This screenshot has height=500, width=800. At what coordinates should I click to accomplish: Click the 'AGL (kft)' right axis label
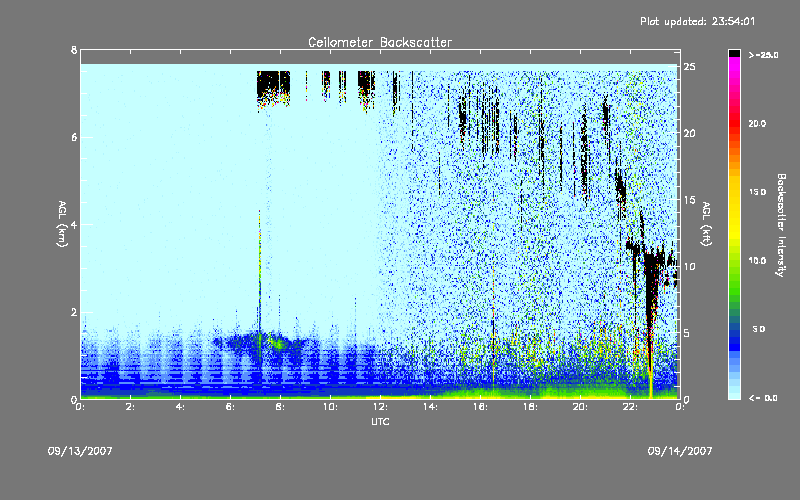pyautogui.click(x=706, y=223)
